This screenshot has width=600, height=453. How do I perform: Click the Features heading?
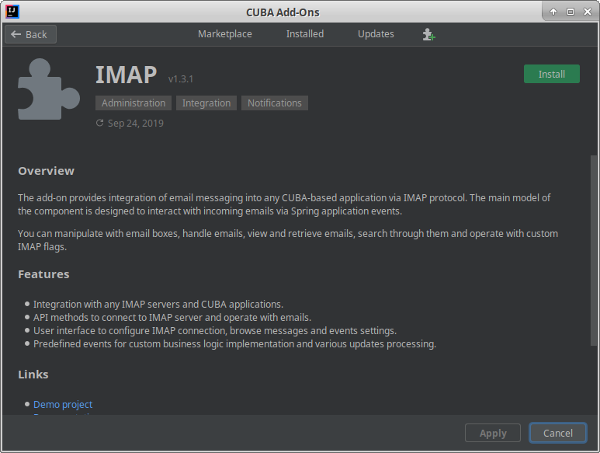click(x=44, y=274)
